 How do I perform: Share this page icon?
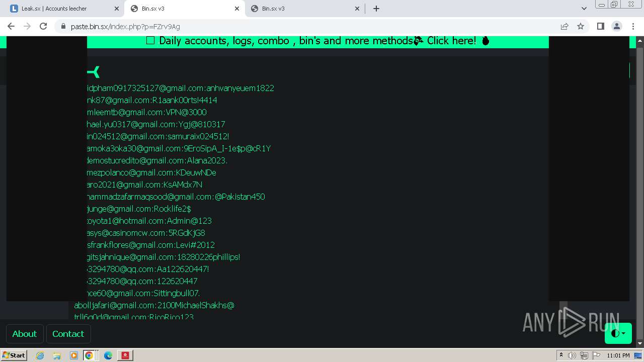(565, 26)
